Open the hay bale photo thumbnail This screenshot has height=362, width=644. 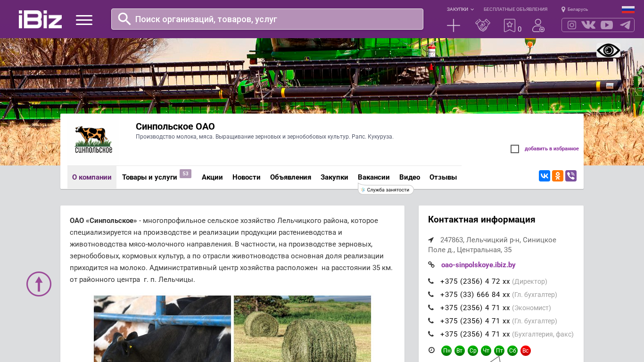pyautogui.click(x=302, y=329)
